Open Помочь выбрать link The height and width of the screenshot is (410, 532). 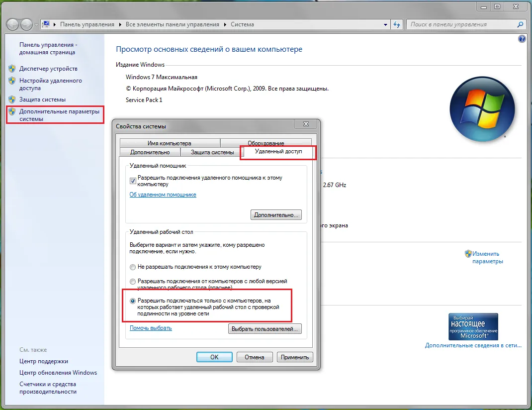(151, 328)
